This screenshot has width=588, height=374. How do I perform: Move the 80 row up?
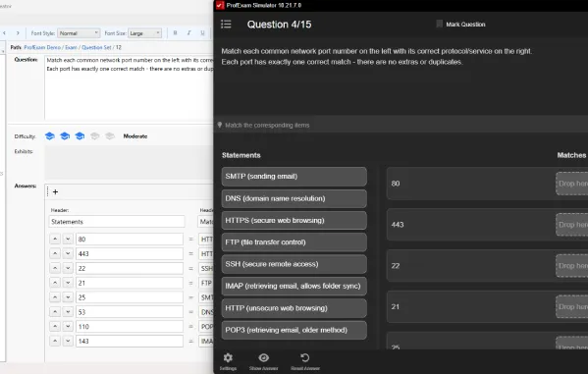[55, 239]
